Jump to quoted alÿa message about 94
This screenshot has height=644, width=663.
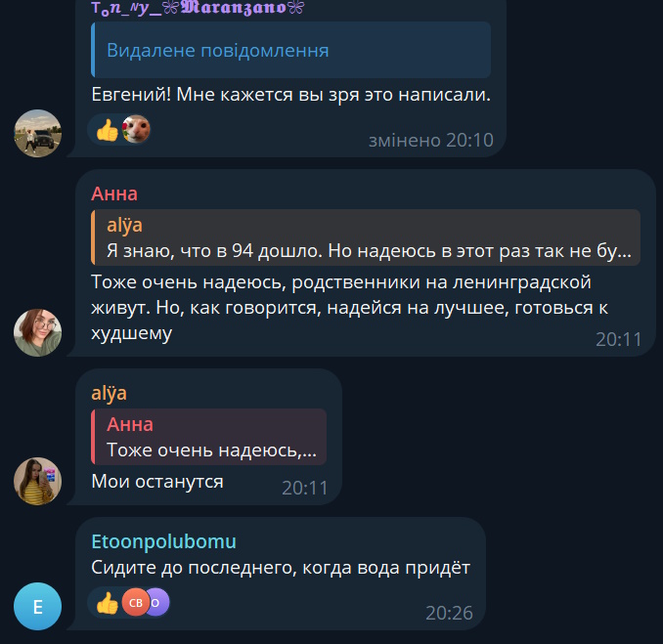click(366, 237)
